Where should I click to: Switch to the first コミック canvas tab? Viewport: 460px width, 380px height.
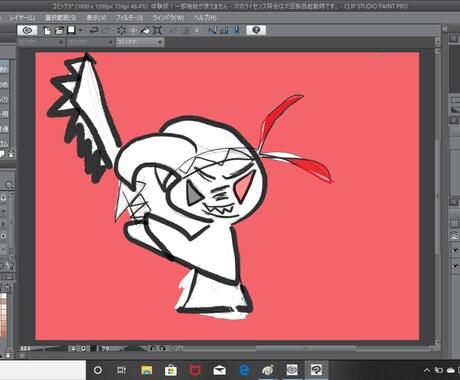pyautogui.click(x=41, y=42)
